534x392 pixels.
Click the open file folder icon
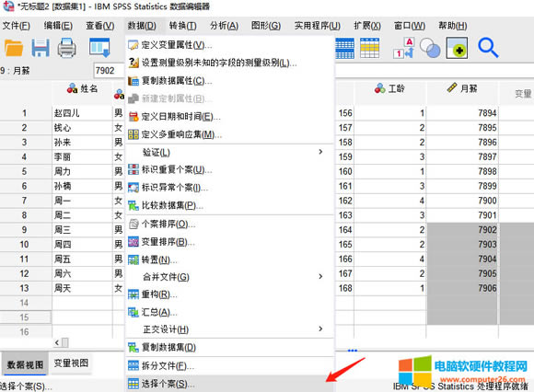coord(14,48)
